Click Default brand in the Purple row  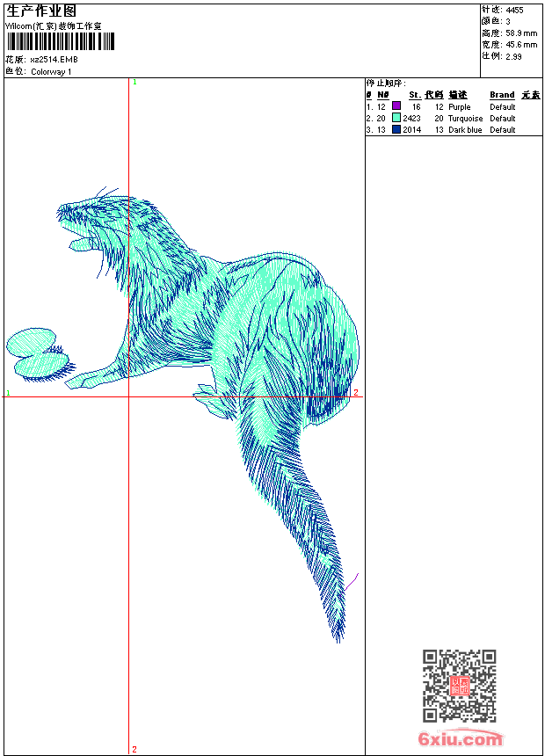point(503,107)
